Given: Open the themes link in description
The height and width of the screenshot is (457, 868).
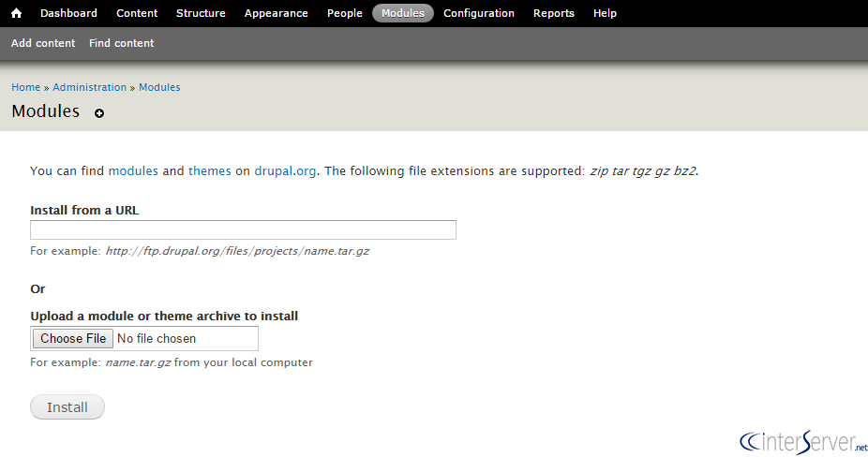Looking at the screenshot, I should 210,171.
